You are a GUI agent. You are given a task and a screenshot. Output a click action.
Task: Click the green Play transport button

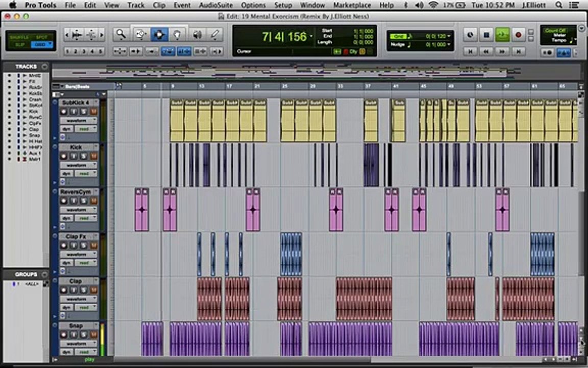502,35
